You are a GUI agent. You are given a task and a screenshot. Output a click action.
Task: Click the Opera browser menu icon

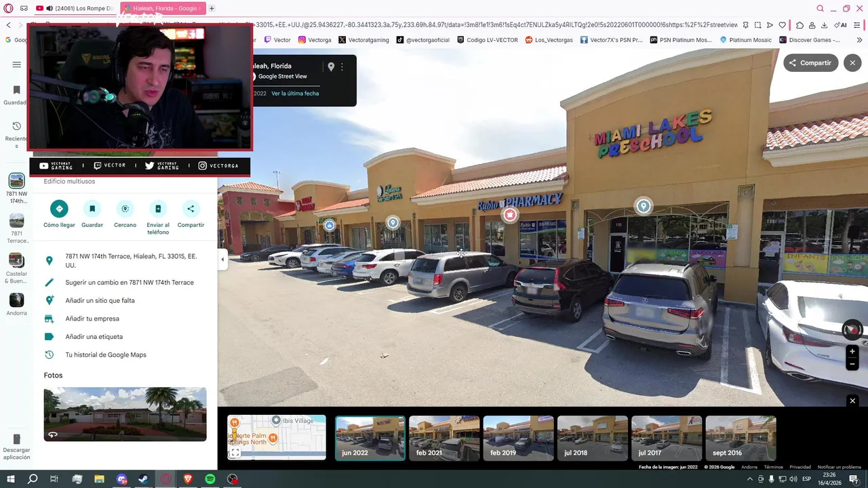[x=8, y=8]
